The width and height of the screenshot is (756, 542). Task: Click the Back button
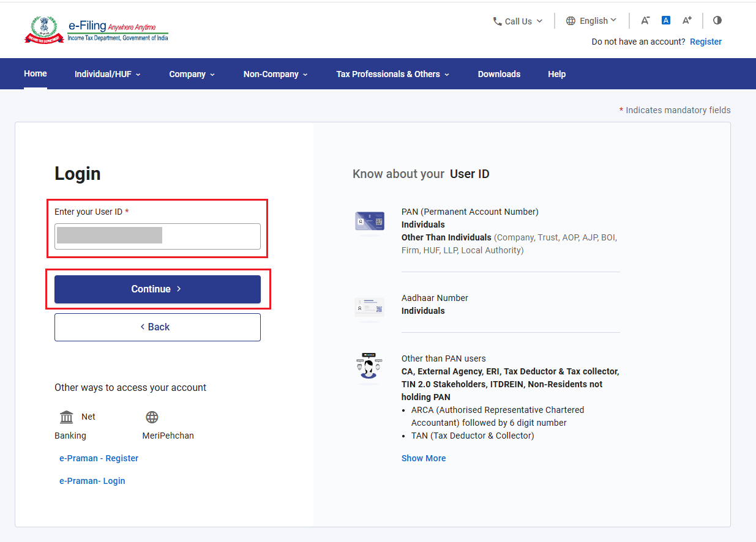(157, 327)
